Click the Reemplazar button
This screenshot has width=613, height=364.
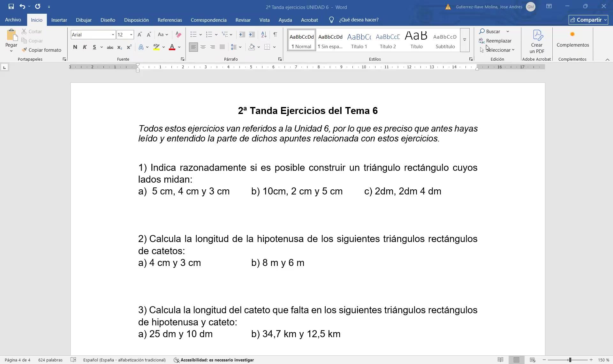[x=495, y=41]
